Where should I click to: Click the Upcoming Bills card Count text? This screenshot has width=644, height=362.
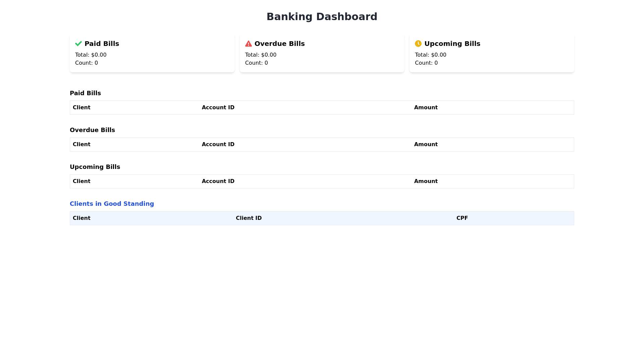click(426, 63)
